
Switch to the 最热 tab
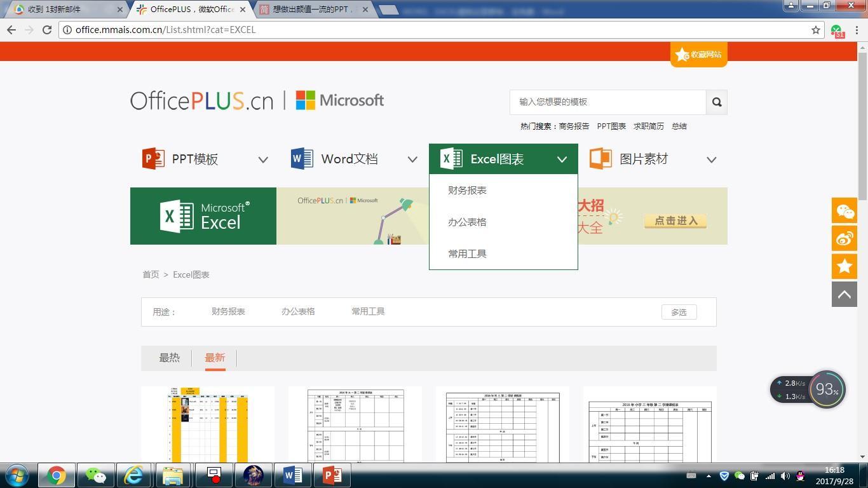(x=169, y=358)
